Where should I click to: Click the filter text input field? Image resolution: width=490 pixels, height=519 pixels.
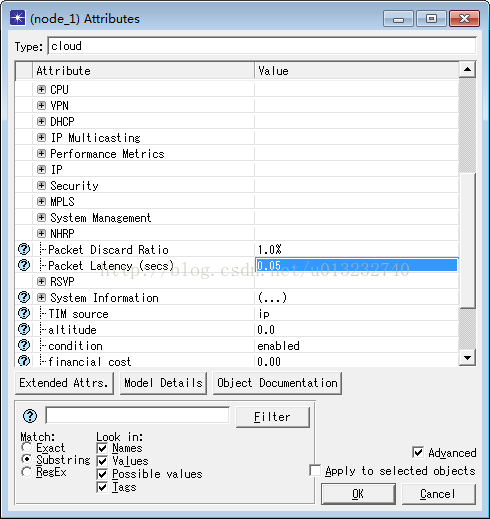coord(137,415)
